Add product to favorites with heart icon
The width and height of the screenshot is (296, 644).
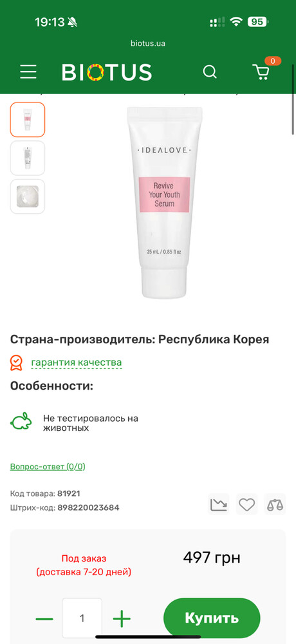(x=246, y=504)
